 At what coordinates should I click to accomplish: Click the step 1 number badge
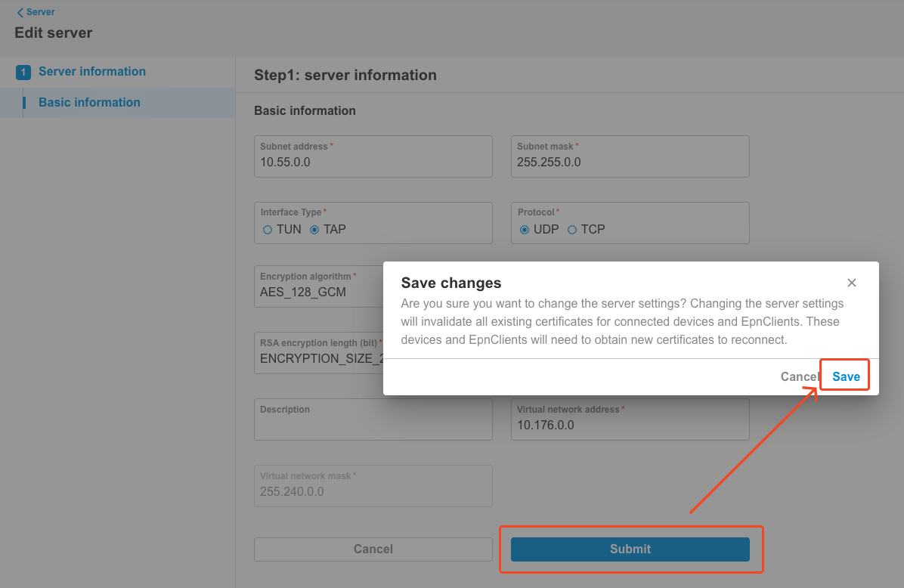(21, 71)
